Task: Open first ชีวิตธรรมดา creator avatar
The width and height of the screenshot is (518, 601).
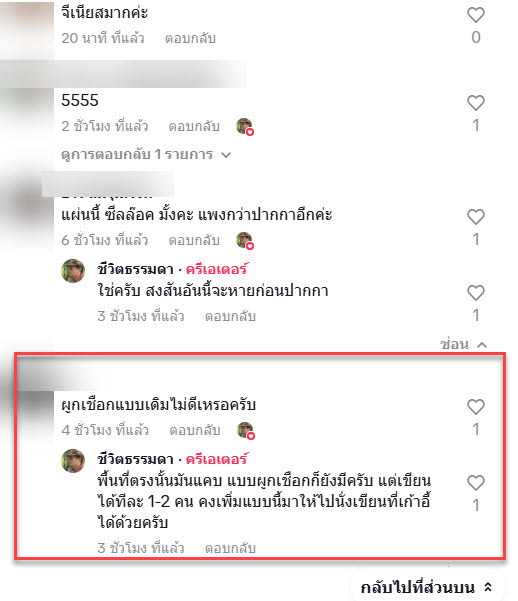Action: tap(73, 271)
